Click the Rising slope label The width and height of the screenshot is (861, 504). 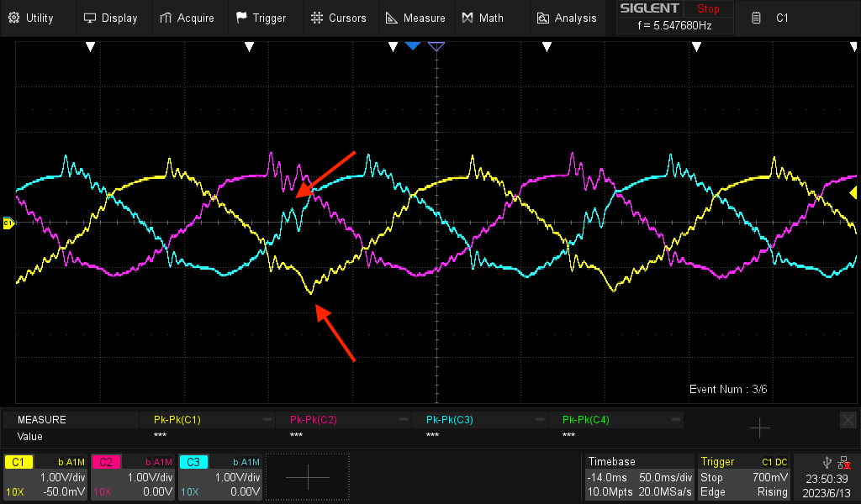click(772, 492)
